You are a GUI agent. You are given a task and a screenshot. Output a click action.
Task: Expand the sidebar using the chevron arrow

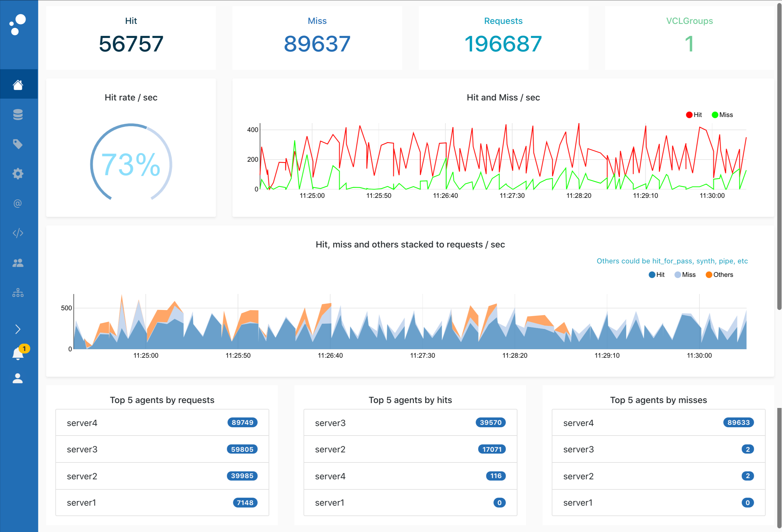pos(18,329)
